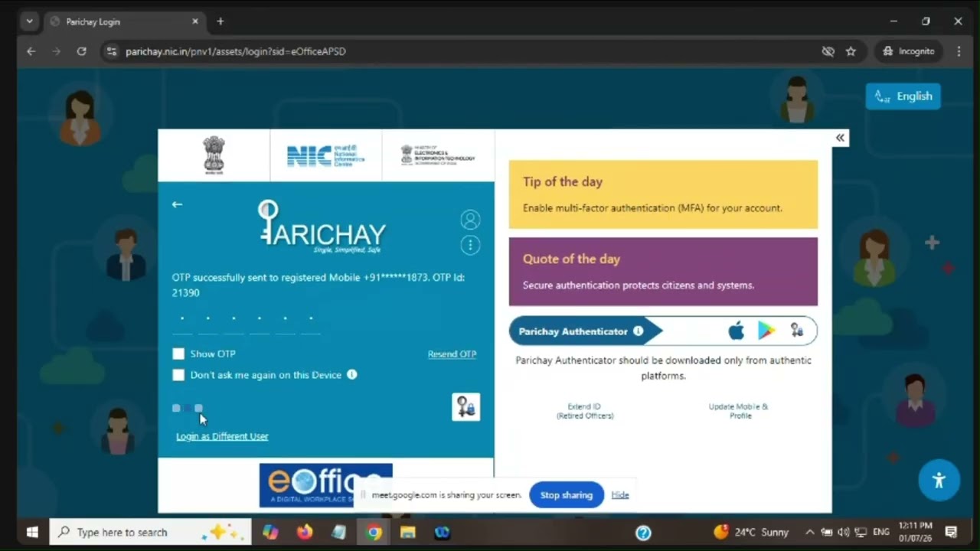Click the ENG language indicator

pyautogui.click(x=881, y=532)
